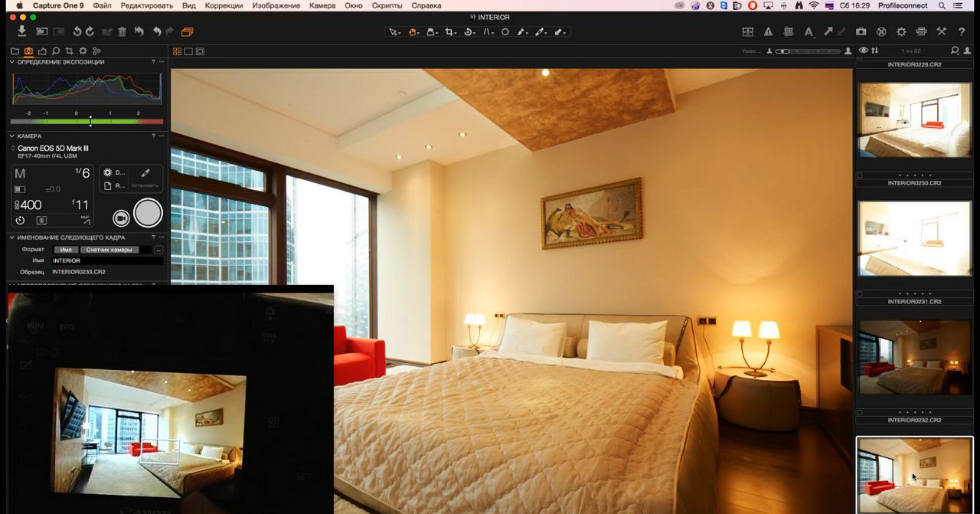Tick the checkbox under INTERIOR0229.CR2 thumbnail
The height and width of the screenshot is (514, 980).
860,175
